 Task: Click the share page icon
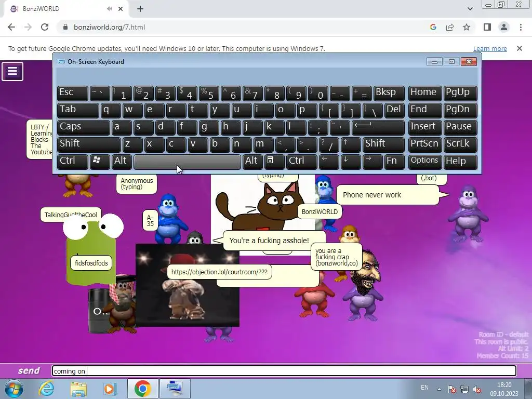[x=450, y=27]
